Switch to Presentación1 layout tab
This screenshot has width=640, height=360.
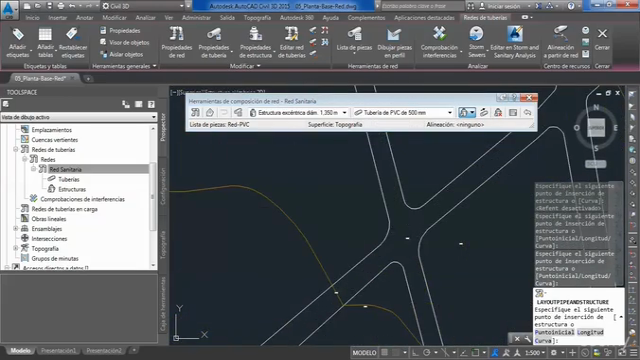(58, 351)
